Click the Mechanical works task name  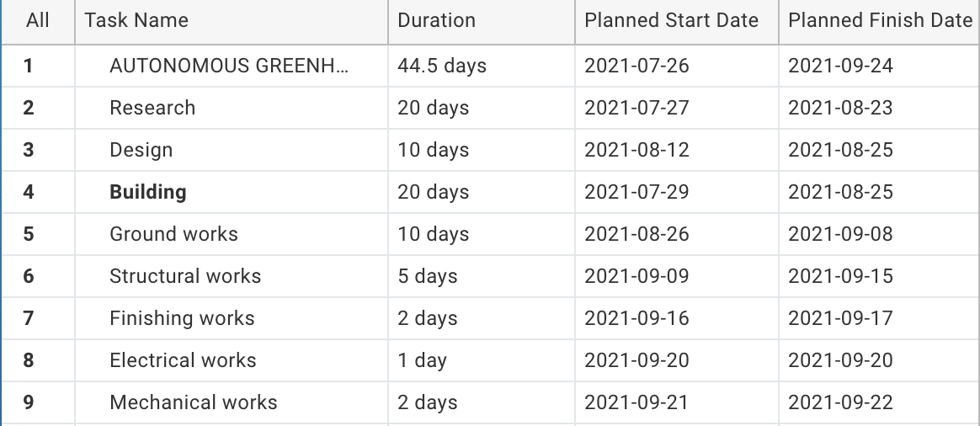(193, 402)
